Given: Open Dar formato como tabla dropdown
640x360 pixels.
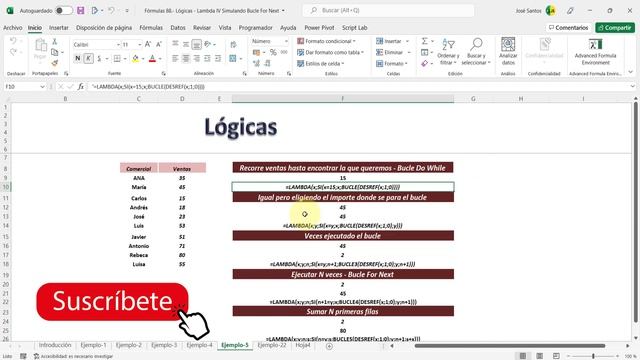Looking at the screenshot, I should (331, 52).
